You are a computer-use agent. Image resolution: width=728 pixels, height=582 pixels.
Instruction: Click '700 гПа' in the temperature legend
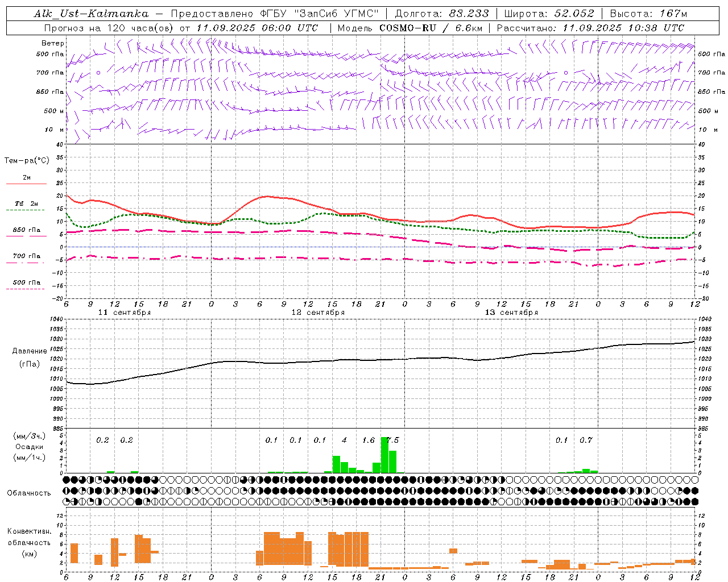pos(27,256)
